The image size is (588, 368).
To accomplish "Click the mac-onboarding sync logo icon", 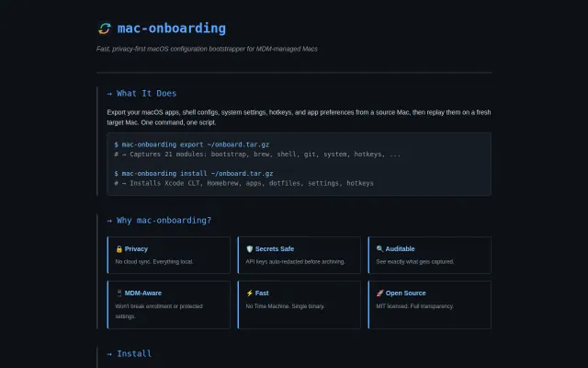I will point(105,29).
